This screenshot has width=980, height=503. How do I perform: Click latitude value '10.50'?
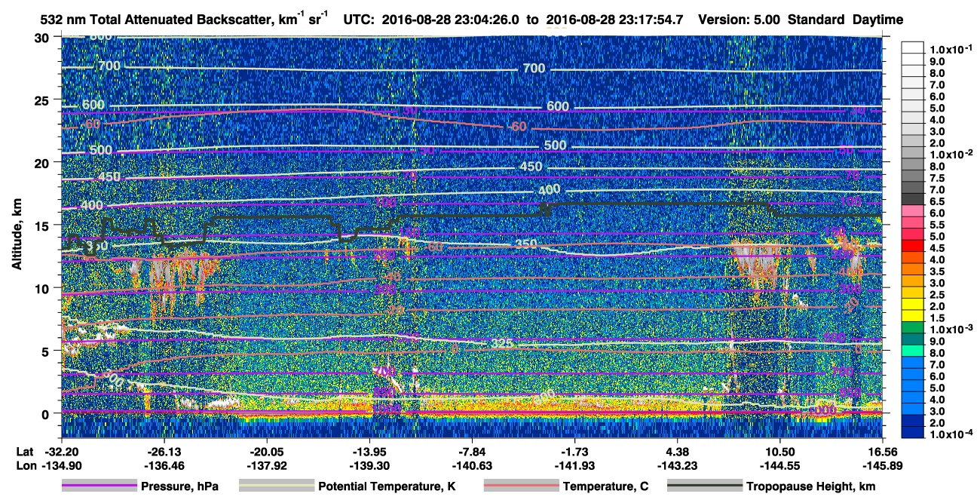pos(779,451)
